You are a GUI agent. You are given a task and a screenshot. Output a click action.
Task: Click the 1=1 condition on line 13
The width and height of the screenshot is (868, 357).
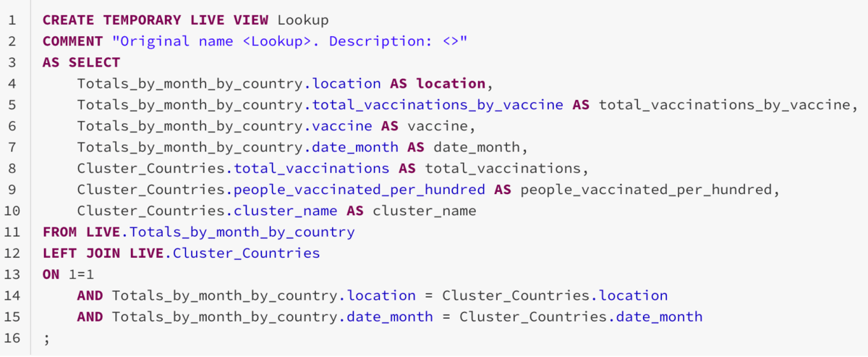[x=81, y=274]
